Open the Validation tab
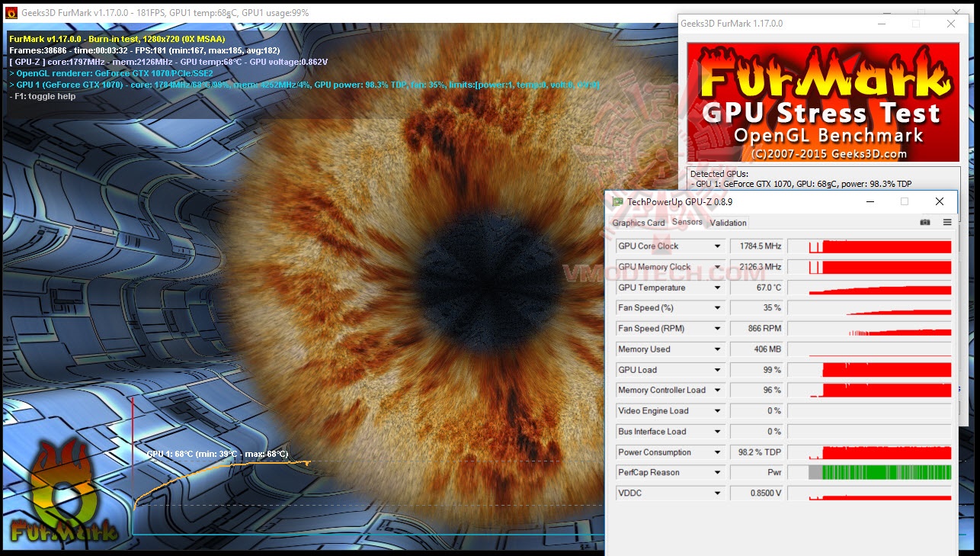The width and height of the screenshot is (980, 556). click(x=728, y=223)
